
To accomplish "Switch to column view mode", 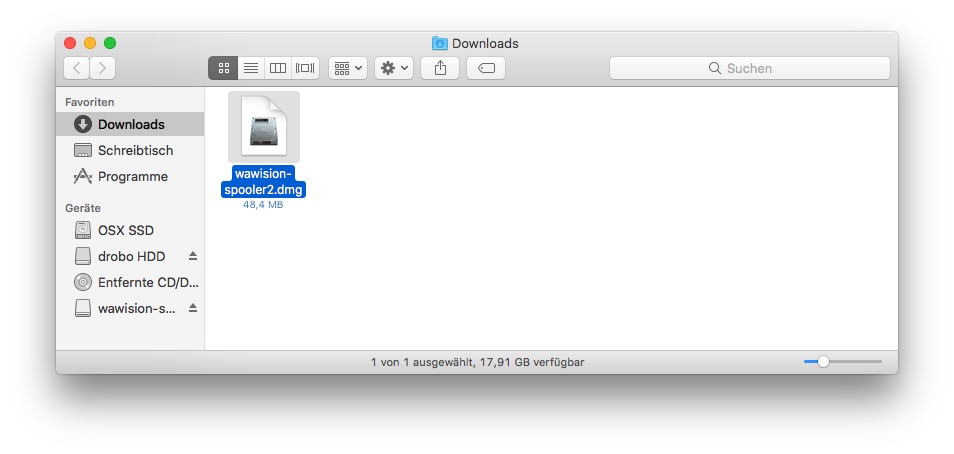I will point(278,68).
